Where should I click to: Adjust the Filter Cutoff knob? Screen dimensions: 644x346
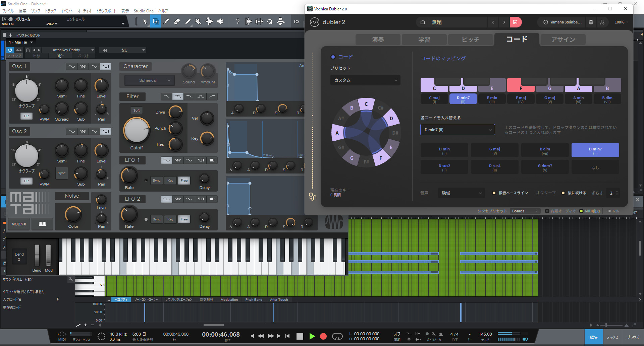click(x=137, y=130)
